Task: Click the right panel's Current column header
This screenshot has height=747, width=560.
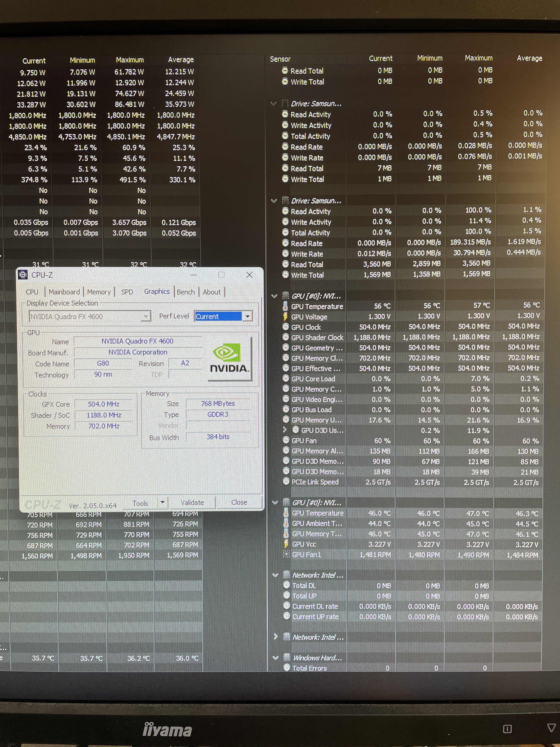Action: click(x=380, y=58)
